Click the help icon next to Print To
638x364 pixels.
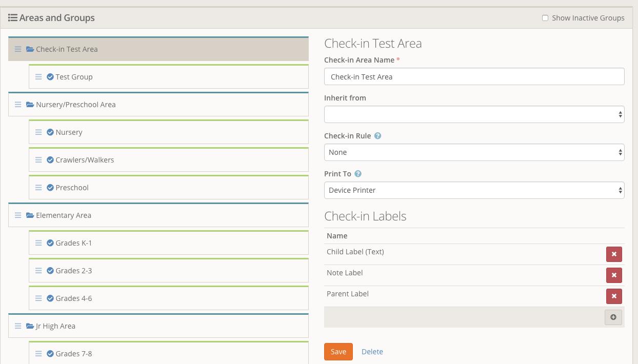click(358, 173)
